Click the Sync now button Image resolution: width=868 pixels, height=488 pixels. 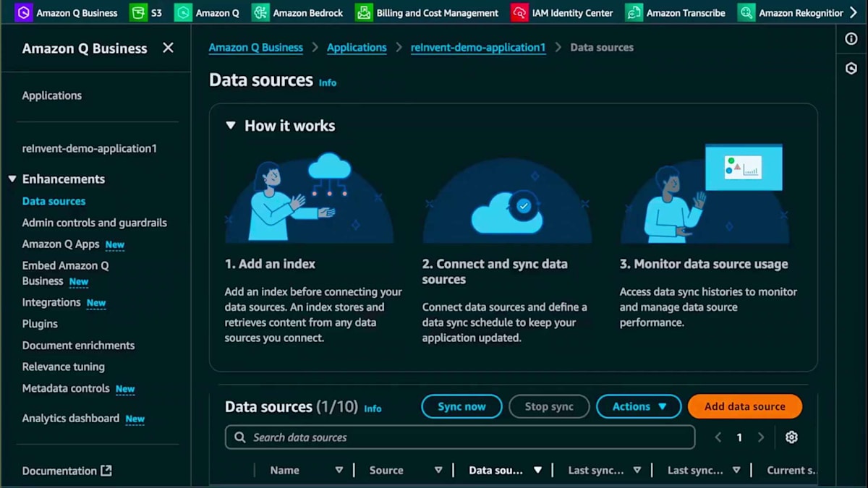click(x=461, y=406)
